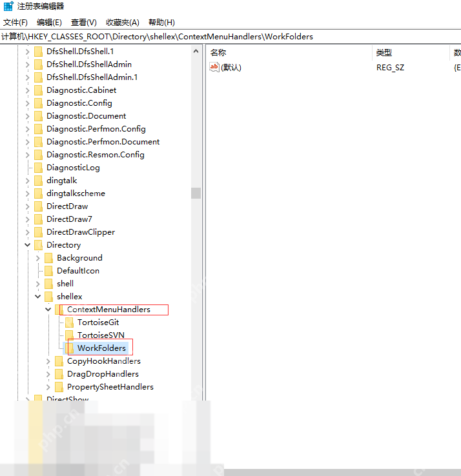Click the folder icon of shellex key
461x476 pixels.
49,297
